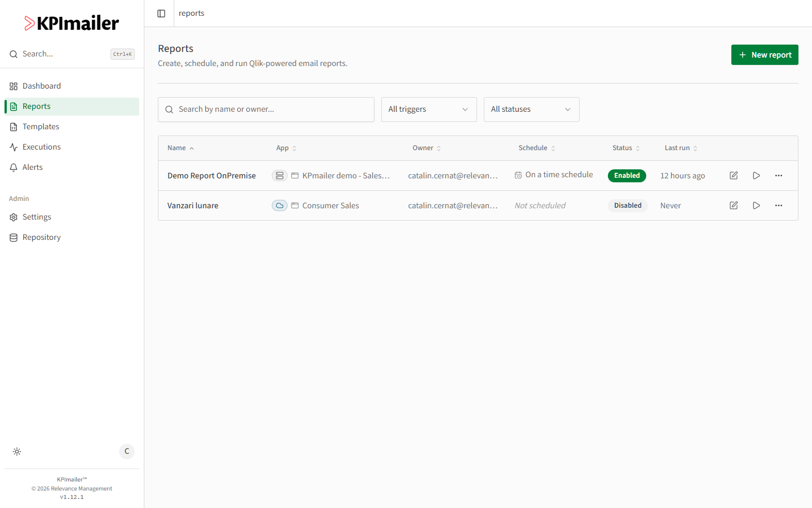Open admin Settings page
812x508 pixels.
(x=72, y=217)
